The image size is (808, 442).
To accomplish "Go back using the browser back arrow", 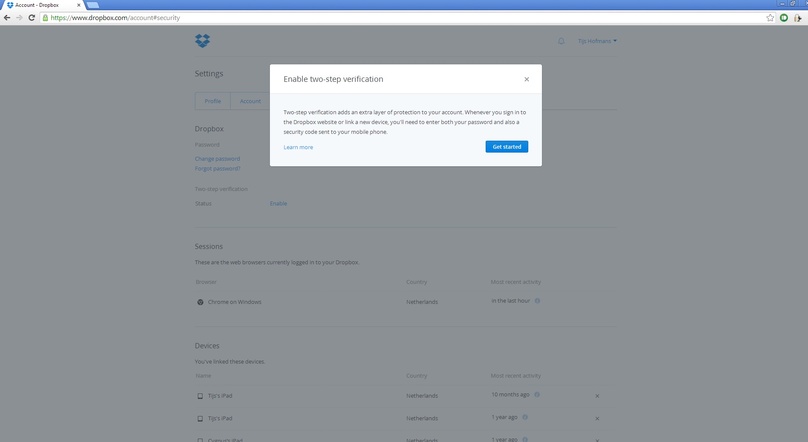I will (7, 18).
